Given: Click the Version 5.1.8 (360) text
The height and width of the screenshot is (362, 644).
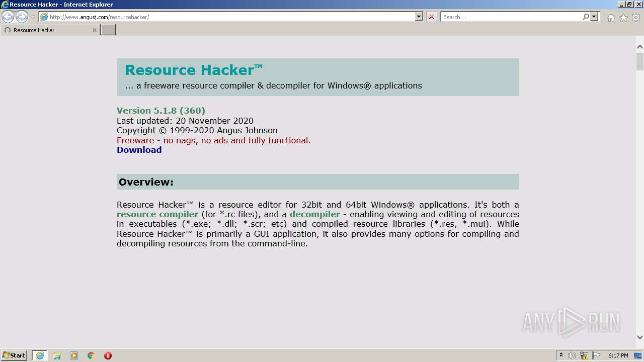Looking at the screenshot, I should (161, 111).
